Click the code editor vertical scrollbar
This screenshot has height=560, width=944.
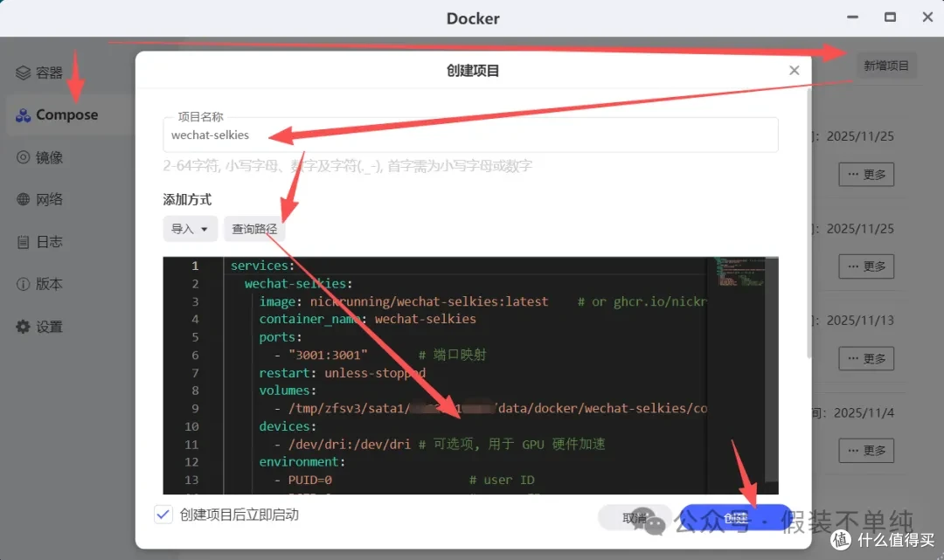tap(771, 370)
